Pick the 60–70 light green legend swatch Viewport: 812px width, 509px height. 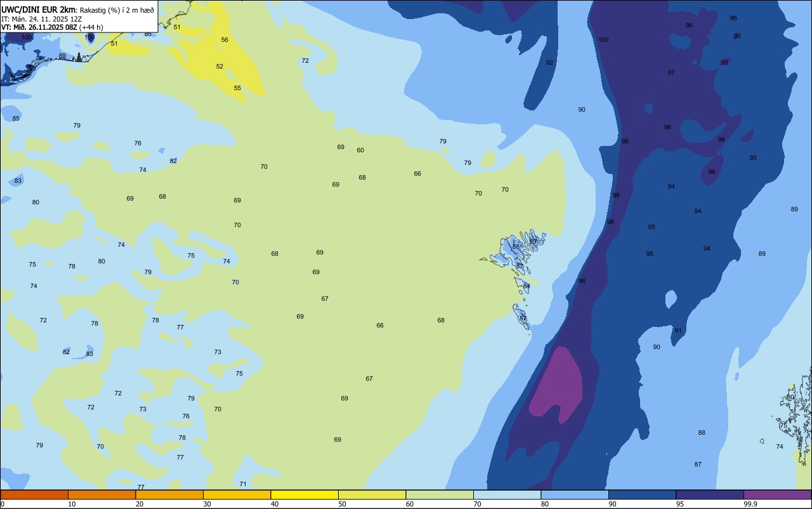[x=440, y=494]
